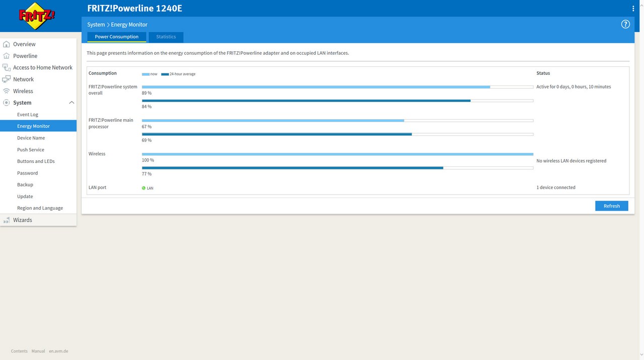
Task: Click the Wizards icon
Action: tap(6, 220)
